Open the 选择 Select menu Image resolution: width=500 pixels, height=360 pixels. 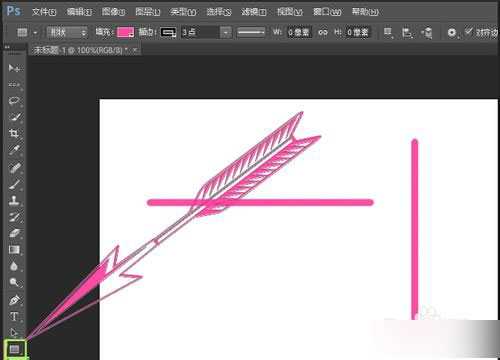(219, 12)
